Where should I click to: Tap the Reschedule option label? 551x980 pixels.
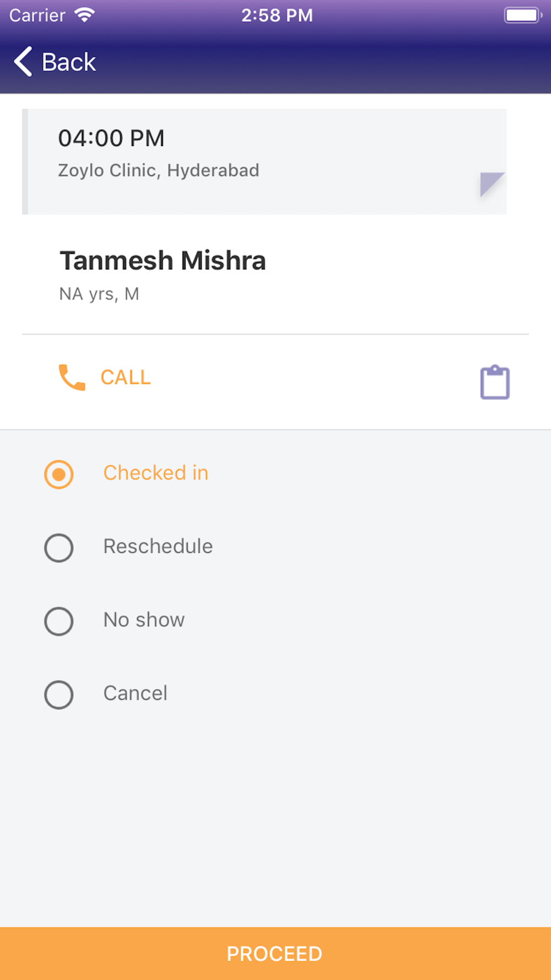pos(158,546)
